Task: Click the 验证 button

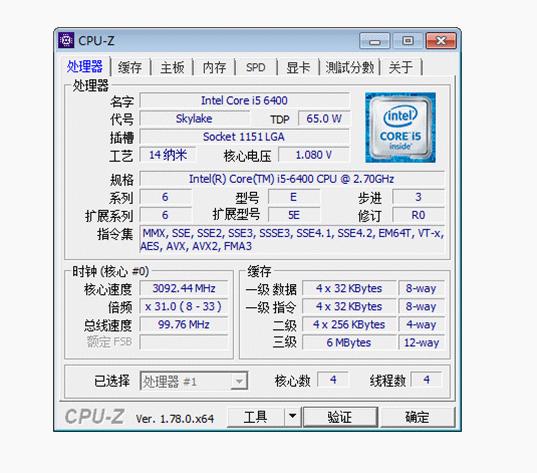Action: click(x=340, y=417)
